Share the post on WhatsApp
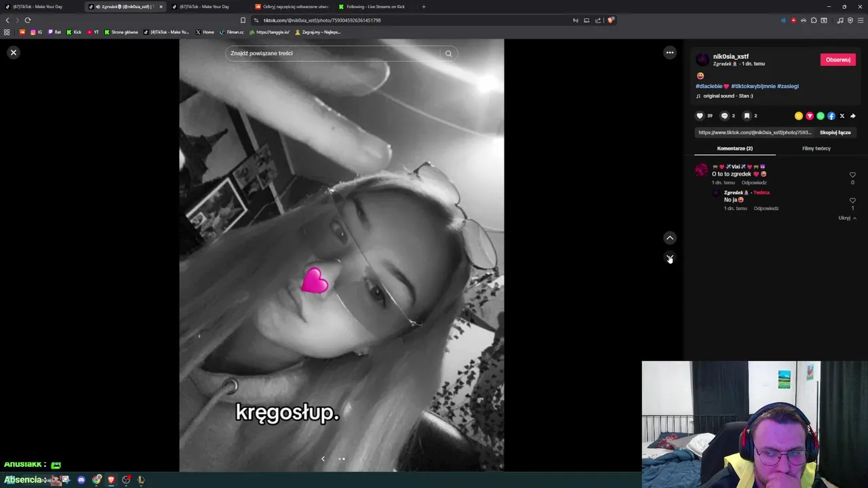Screen dimensions: 868x488 point(821,116)
